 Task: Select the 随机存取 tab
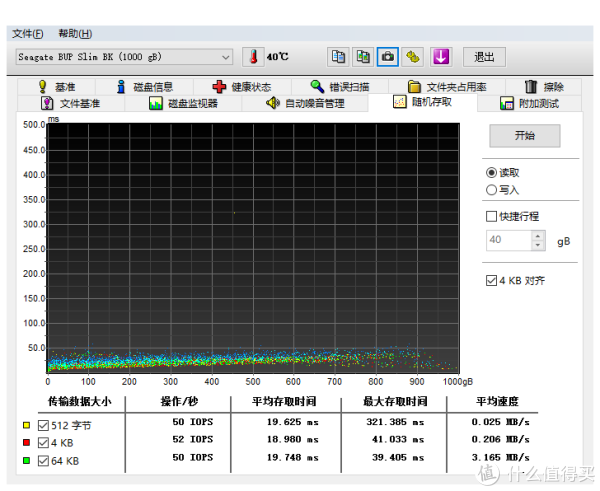(x=422, y=102)
